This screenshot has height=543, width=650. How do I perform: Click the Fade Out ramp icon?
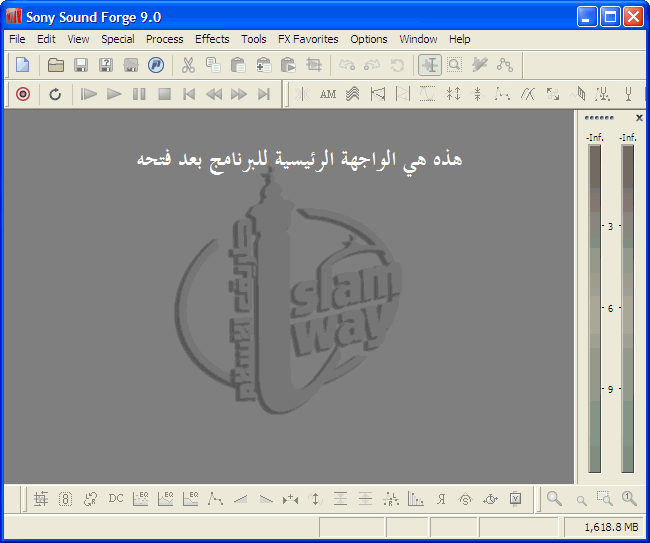click(266, 499)
